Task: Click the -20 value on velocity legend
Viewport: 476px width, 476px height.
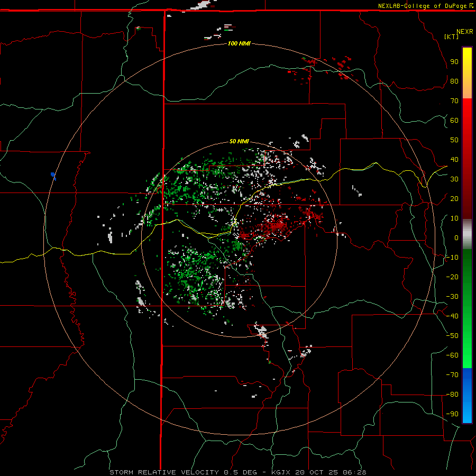Action: point(452,277)
